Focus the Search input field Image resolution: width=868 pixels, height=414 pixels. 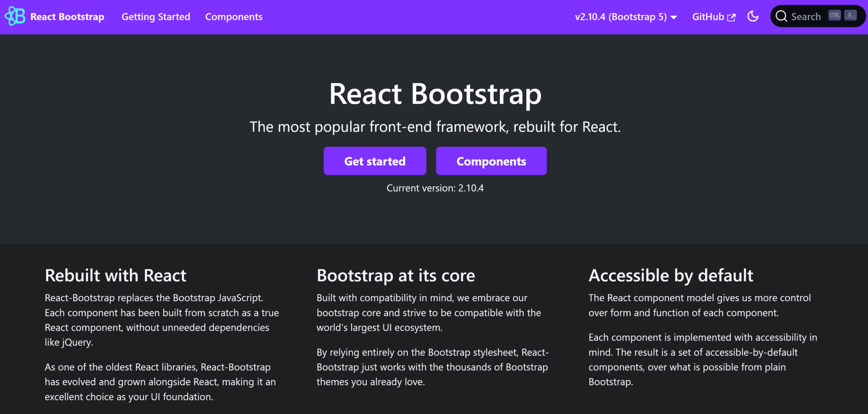point(806,17)
